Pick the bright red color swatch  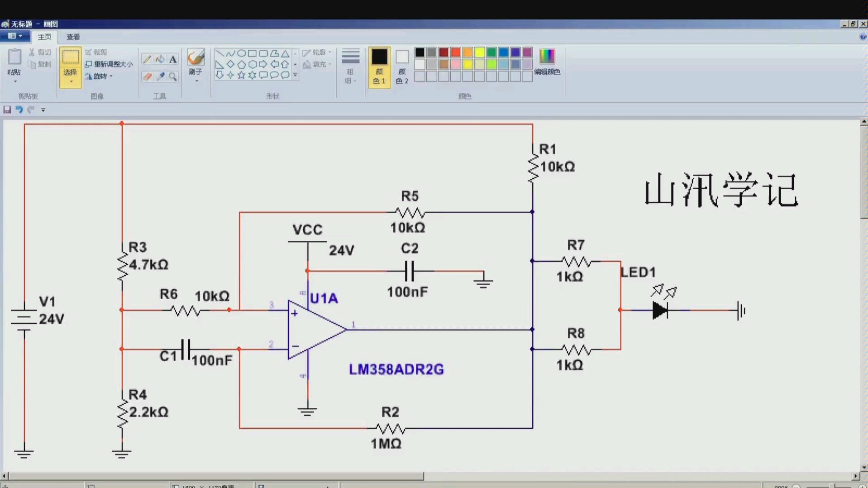coord(456,53)
